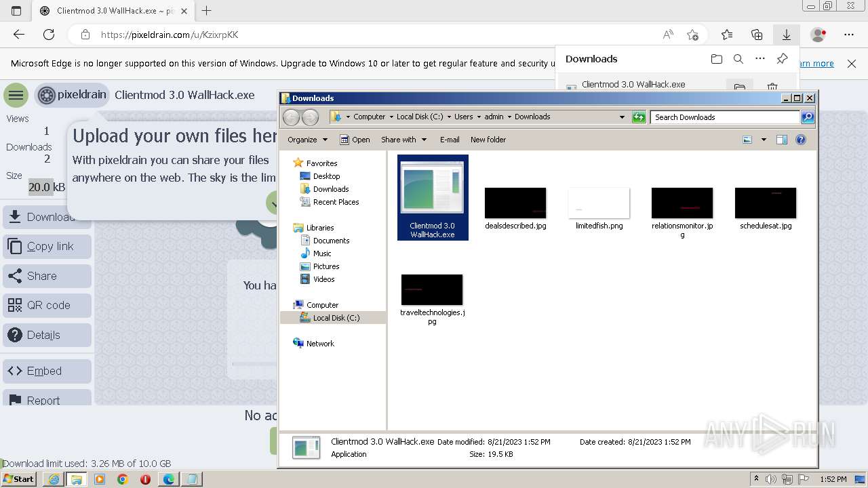Open Edge settings and more menu

point(849,35)
